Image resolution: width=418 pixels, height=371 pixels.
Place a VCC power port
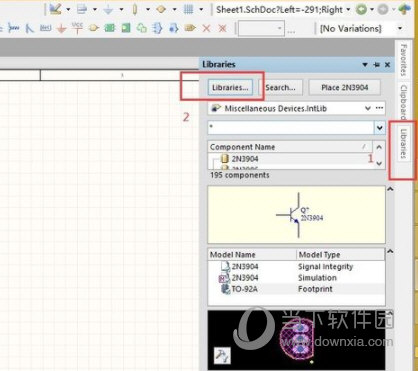tap(77, 28)
